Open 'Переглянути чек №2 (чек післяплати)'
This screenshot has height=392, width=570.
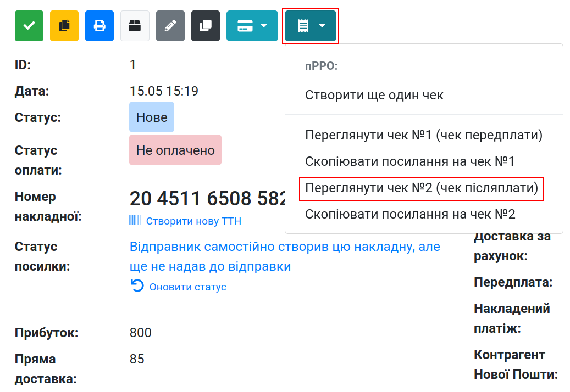(424, 188)
